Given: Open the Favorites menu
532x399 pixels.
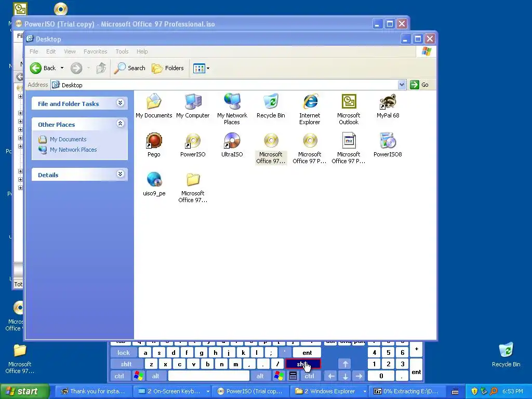Looking at the screenshot, I should point(96,51).
